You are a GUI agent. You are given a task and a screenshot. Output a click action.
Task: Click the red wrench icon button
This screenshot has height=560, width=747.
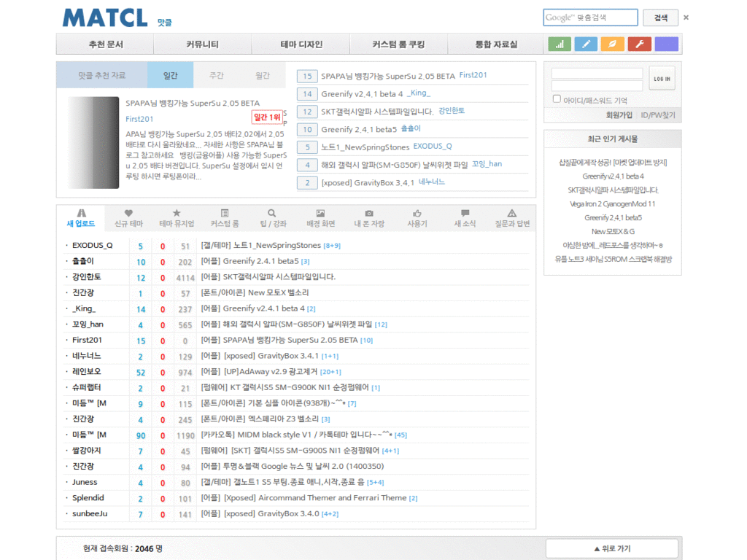(639, 44)
